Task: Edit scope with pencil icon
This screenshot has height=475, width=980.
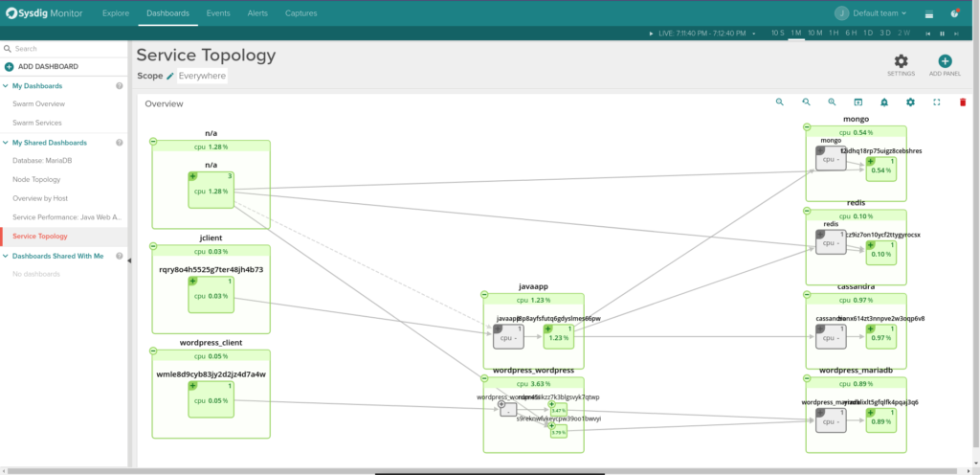Action: (x=170, y=76)
